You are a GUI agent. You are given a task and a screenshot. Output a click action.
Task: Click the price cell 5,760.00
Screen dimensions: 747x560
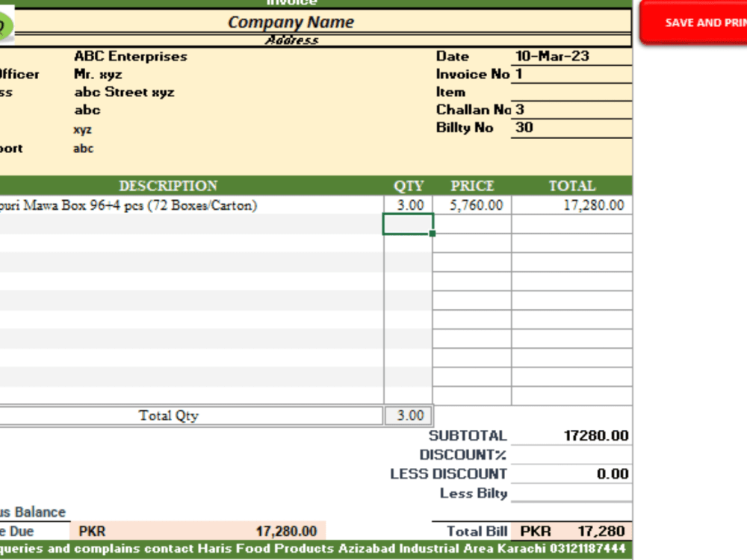pyautogui.click(x=472, y=205)
